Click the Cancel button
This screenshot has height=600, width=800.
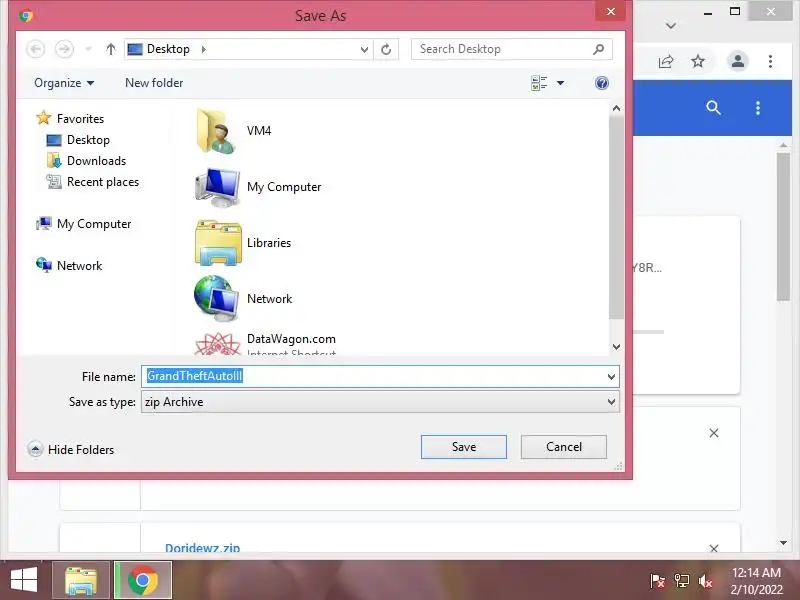[564, 447]
